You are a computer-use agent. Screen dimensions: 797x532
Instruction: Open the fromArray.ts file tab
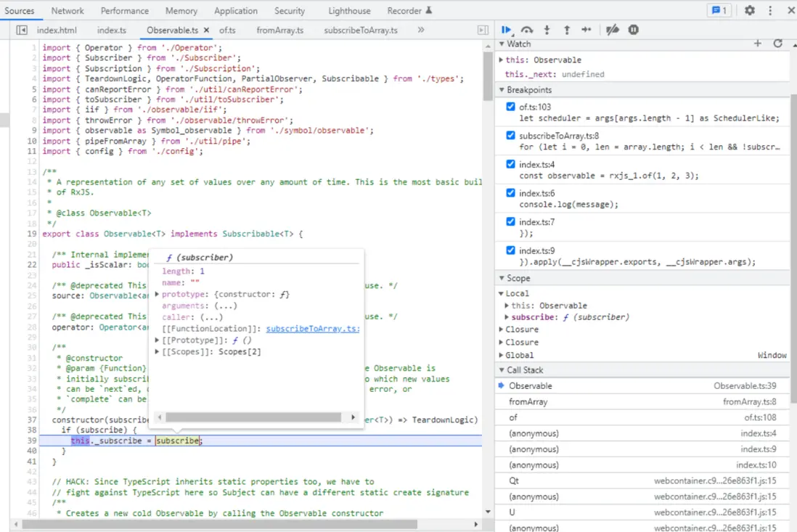tap(279, 30)
